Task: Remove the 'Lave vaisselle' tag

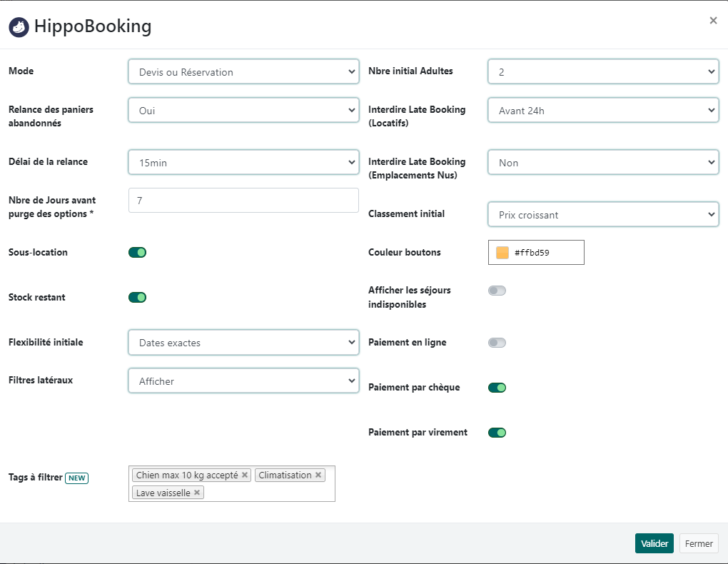Action: coord(197,493)
